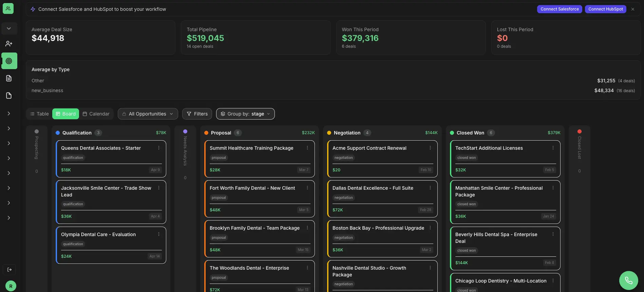Expand the third sidebar section arrow
Screen dimensions: 644x292
click(9, 143)
